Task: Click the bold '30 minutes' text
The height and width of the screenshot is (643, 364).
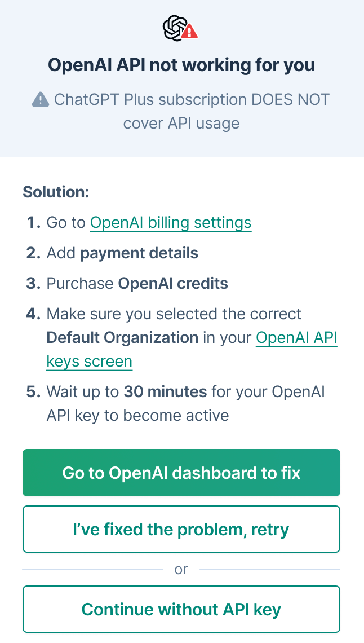Action: pyautogui.click(x=166, y=392)
